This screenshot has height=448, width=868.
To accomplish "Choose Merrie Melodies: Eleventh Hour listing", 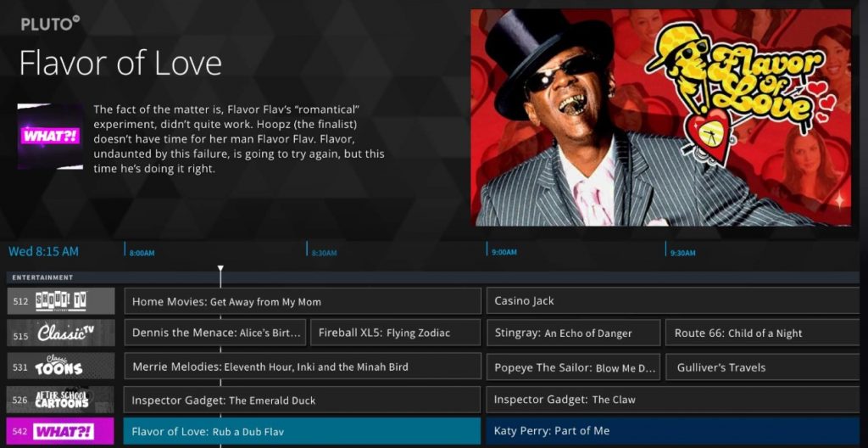I will (x=302, y=367).
